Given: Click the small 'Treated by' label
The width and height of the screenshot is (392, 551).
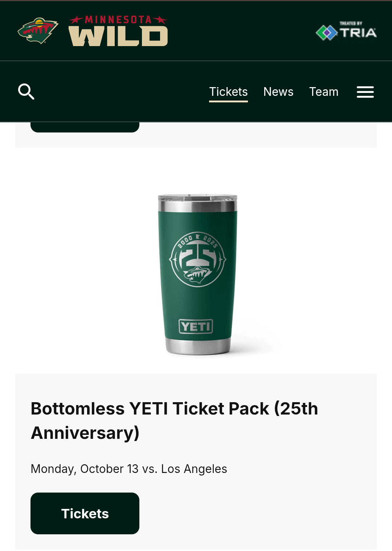Looking at the screenshot, I should pos(351,23).
